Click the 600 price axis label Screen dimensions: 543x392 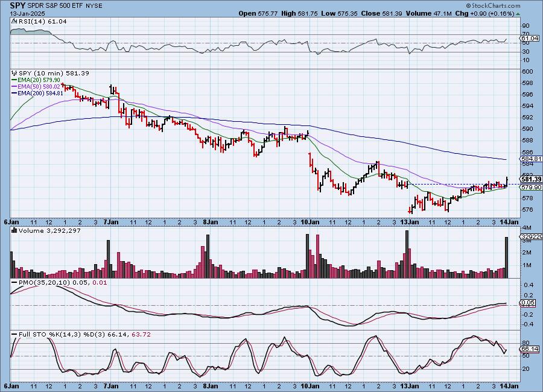528,72
